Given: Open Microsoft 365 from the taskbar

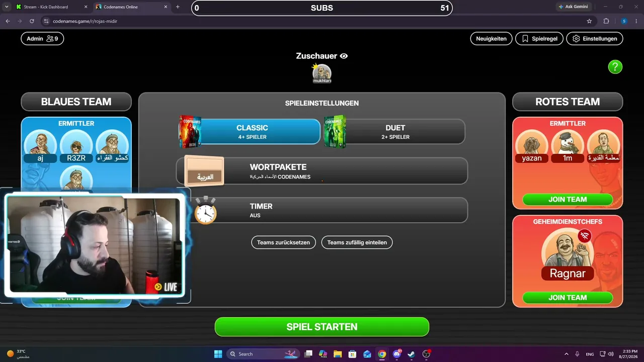Looking at the screenshot, I should click(323, 354).
